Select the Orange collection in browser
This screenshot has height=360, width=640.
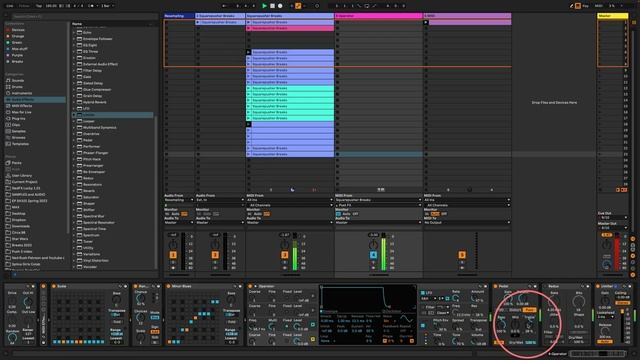point(18,36)
